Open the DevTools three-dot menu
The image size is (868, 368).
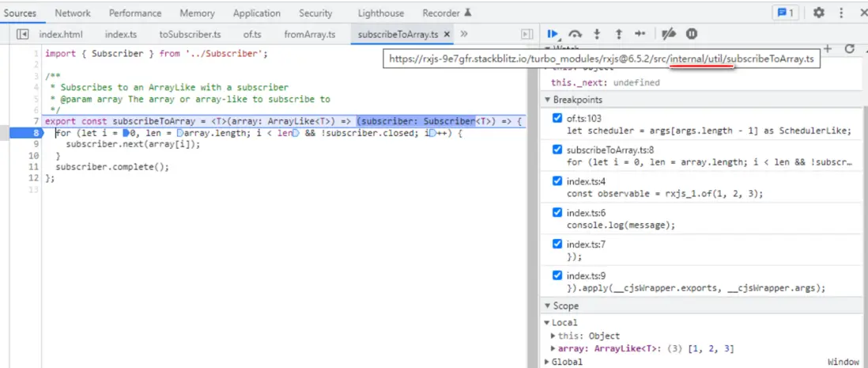coord(841,13)
